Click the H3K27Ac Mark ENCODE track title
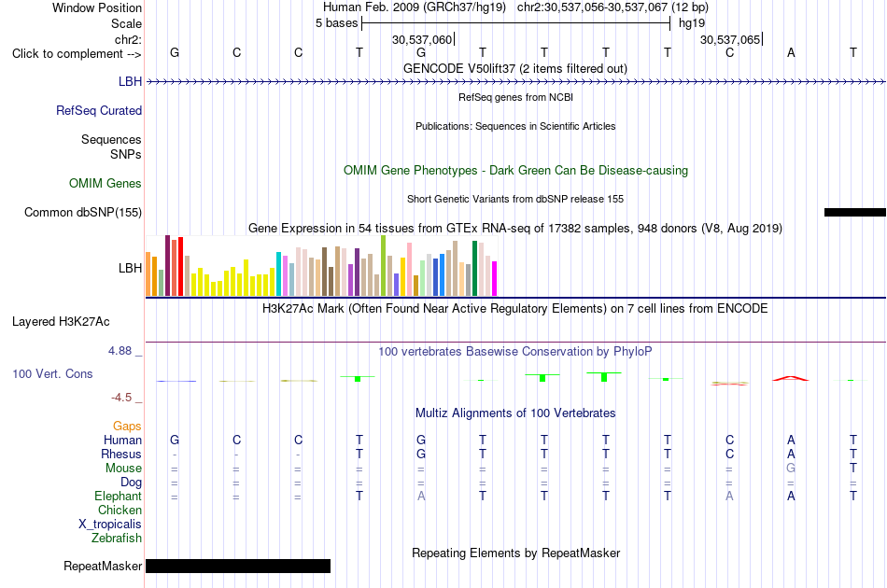 tap(515, 309)
